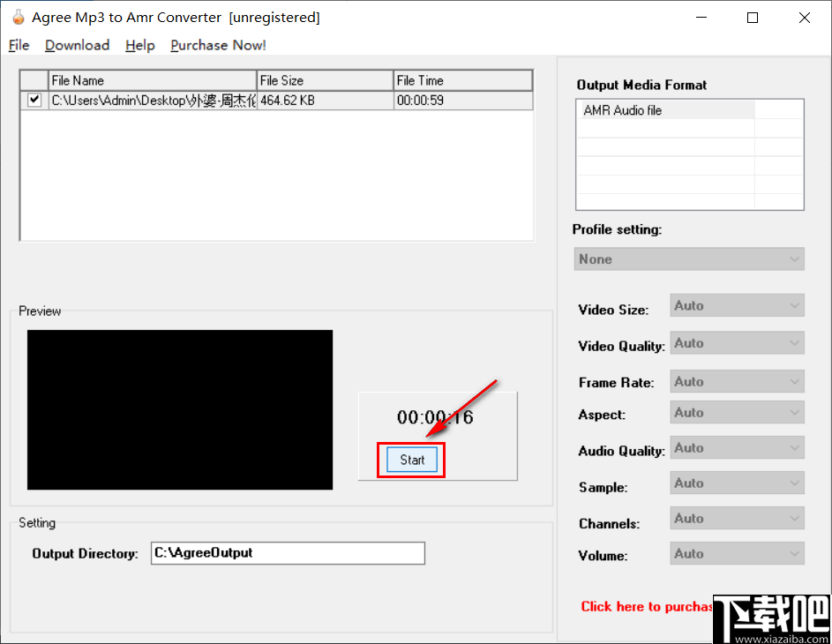Open the File menu

pos(18,45)
